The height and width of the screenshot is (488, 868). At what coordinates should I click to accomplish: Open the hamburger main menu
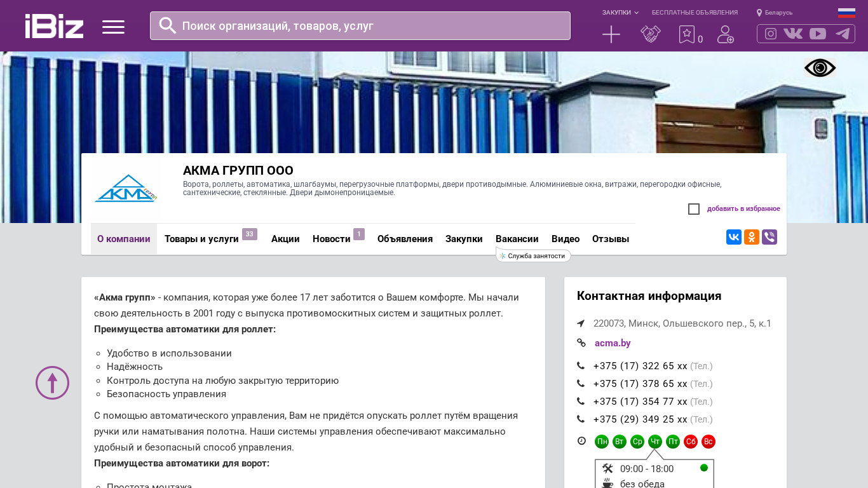(x=113, y=27)
